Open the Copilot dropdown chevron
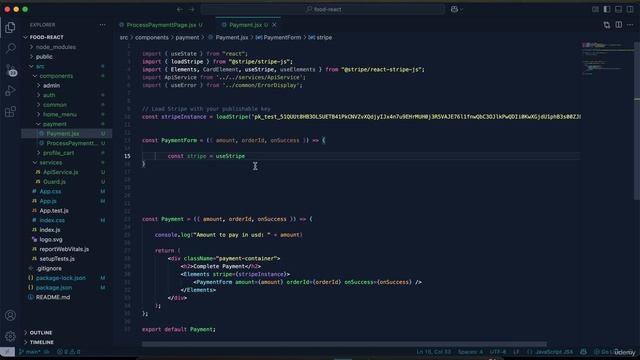Viewport: 640px width, 360px height. tap(461, 9)
